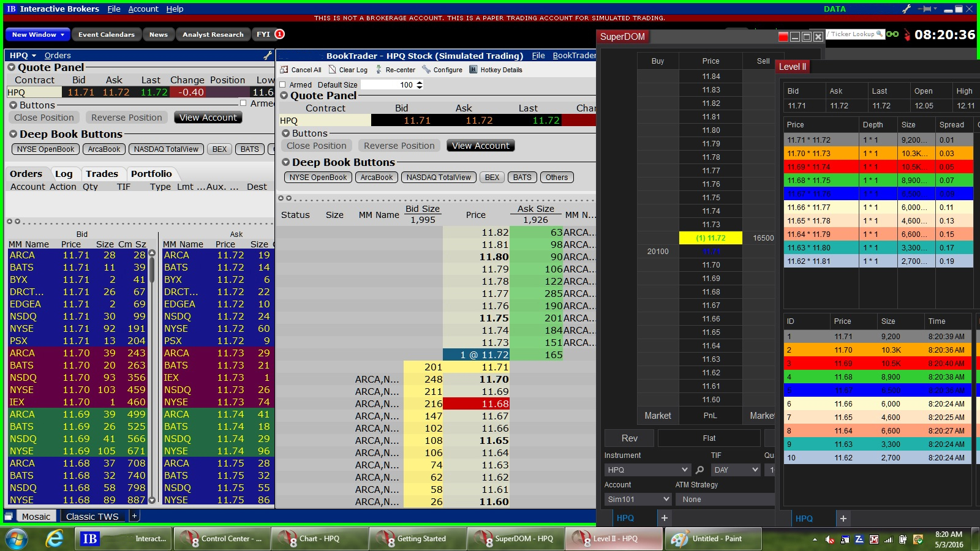Click the Event Calendars button
The image size is (980, 551).
(x=107, y=34)
